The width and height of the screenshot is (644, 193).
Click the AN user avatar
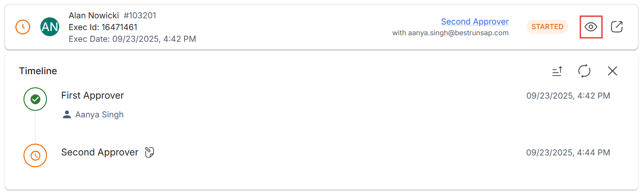[50, 27]
